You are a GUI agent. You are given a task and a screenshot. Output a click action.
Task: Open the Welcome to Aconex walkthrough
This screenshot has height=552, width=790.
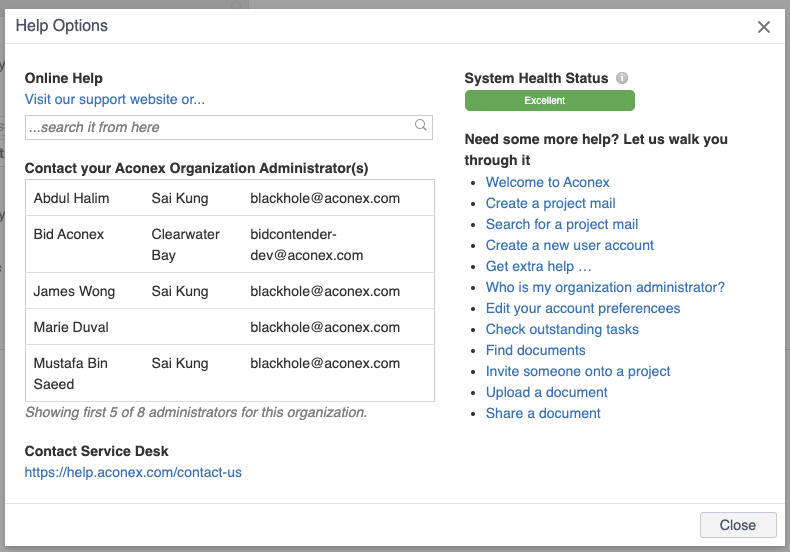[x=547, y=182]
